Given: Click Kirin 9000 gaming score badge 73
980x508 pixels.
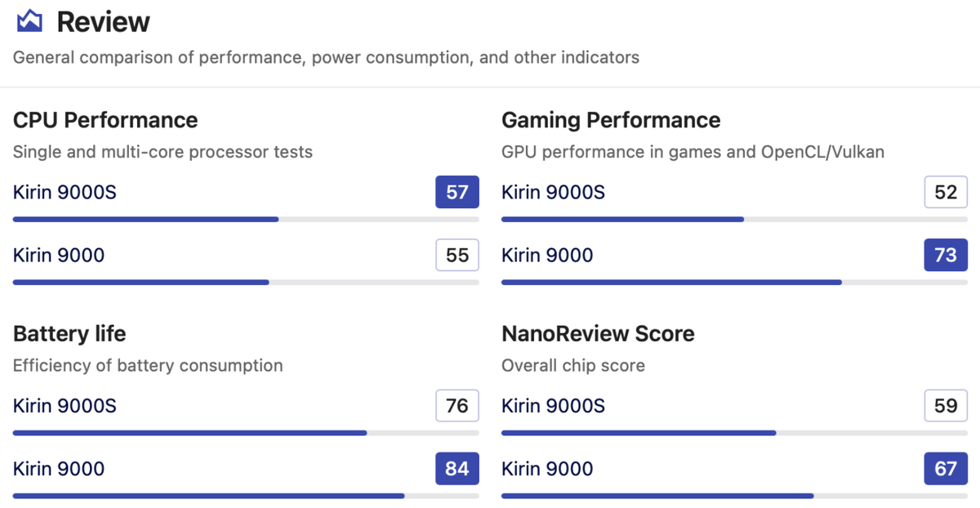Looking at the screenshot, I should pyautogui.click(x=946, y=255).
